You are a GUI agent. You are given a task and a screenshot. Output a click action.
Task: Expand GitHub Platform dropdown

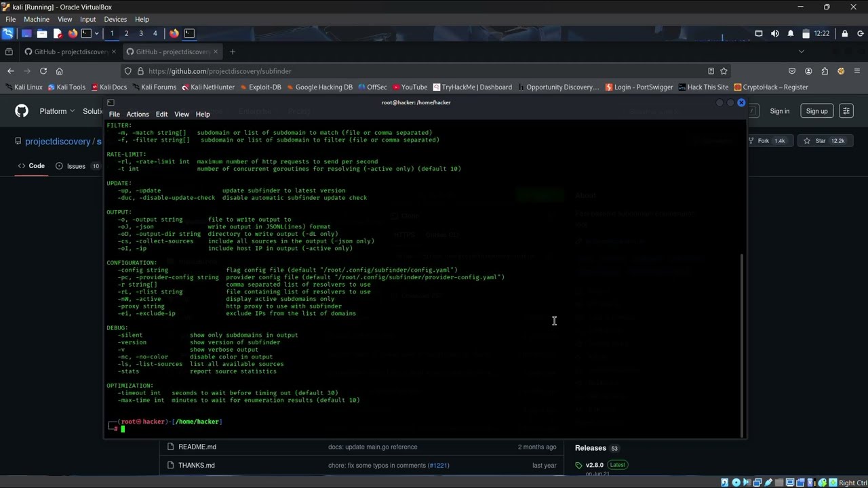click(57, 111)
